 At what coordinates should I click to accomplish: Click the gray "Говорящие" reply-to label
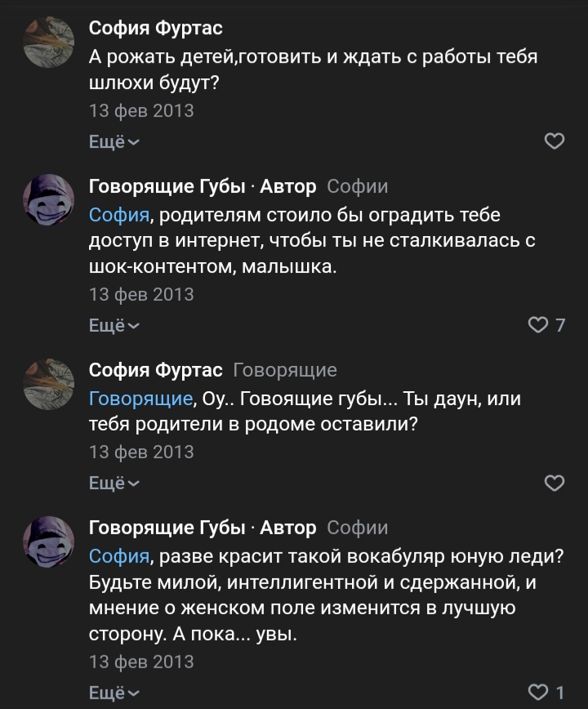(x=285, y=370)
